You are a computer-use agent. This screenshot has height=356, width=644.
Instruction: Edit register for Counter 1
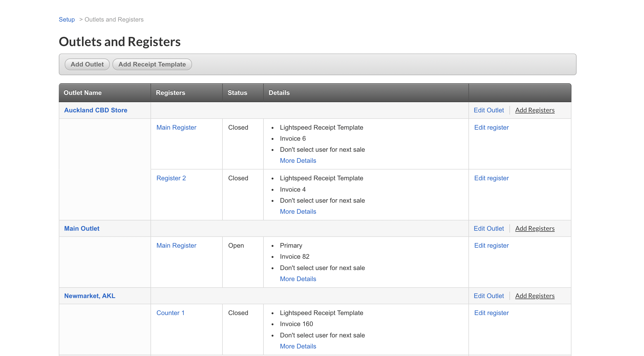491,313
